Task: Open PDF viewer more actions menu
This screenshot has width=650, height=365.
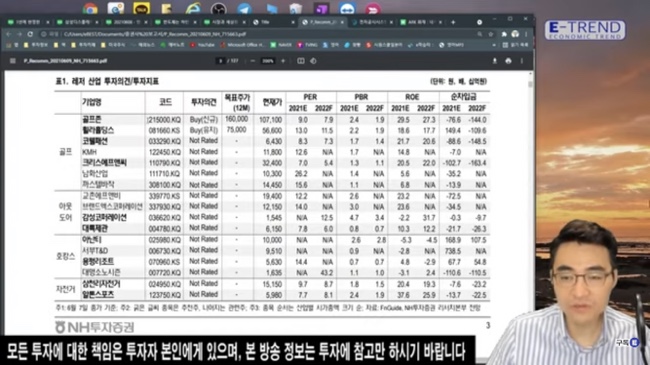Action: tap(522, 61)
